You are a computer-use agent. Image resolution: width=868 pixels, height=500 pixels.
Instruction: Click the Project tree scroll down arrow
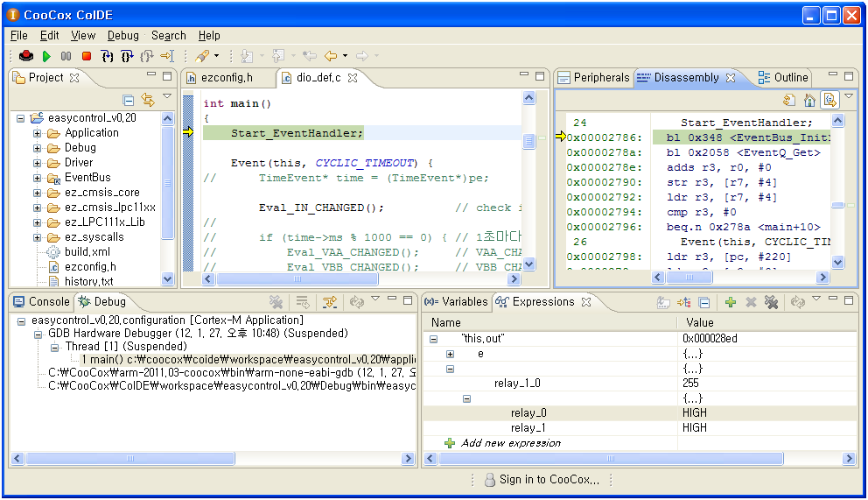coord(168,278)
